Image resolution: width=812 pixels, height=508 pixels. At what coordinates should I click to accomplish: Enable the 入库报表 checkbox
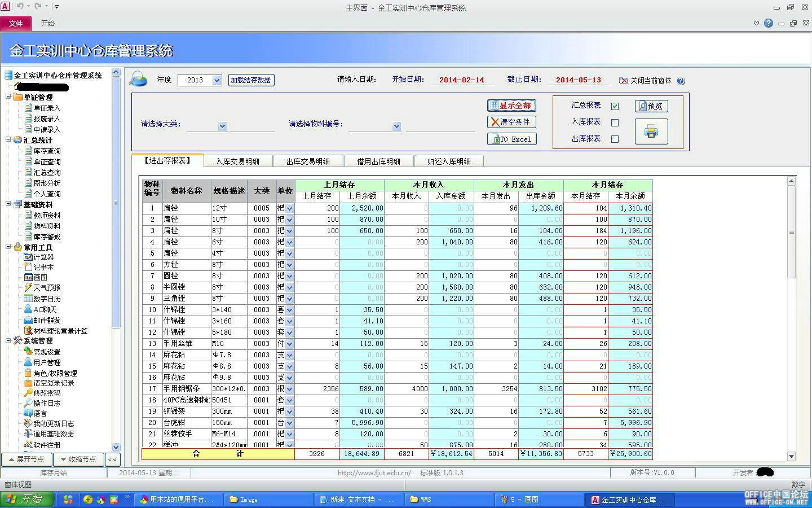615,122
